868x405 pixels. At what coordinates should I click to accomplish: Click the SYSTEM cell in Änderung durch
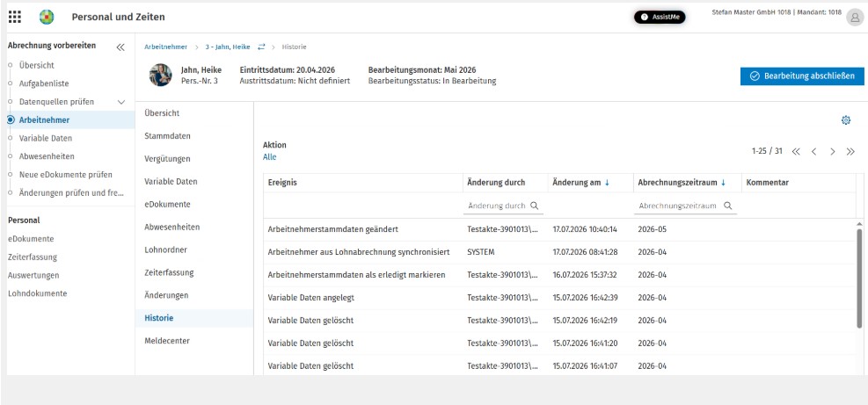(480, 252)
